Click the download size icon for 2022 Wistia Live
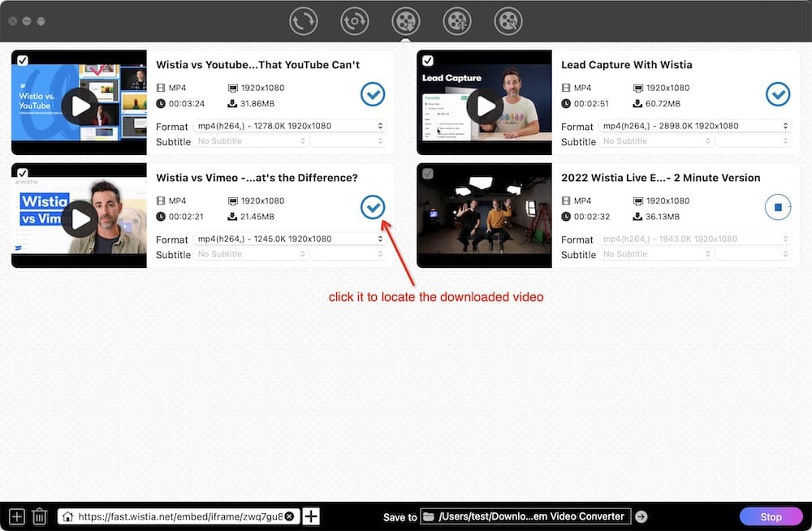 (637, 217)
